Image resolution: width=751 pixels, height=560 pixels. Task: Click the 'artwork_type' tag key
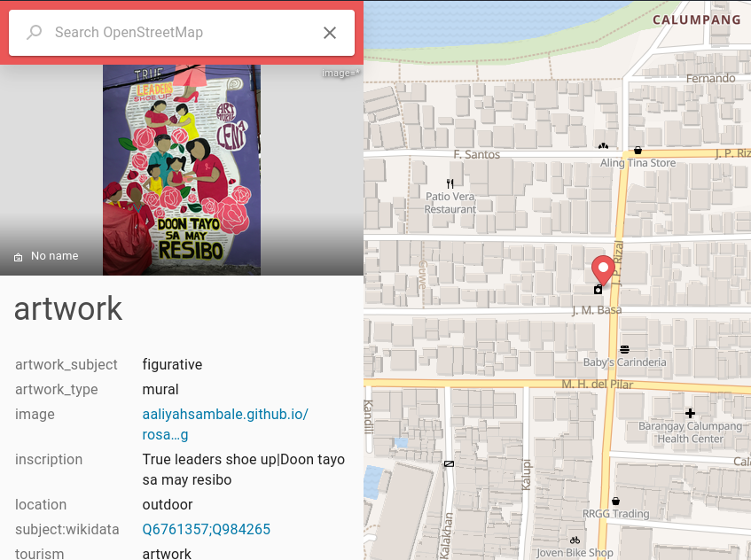(57, 390)
